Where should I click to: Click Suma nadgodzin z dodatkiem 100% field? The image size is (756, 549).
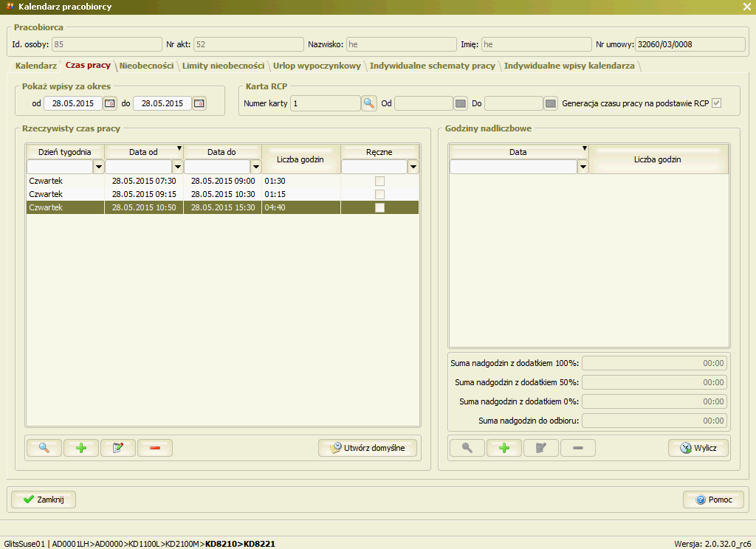[x=654, y=363]
